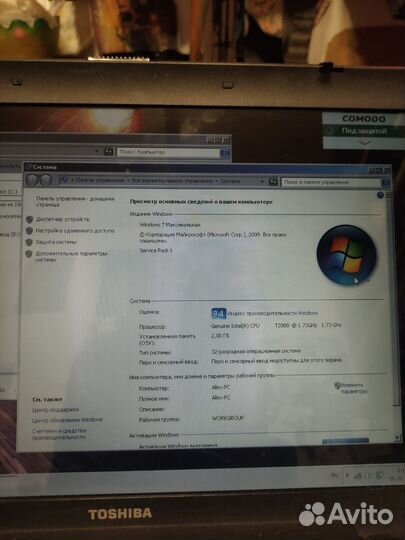Select Система breadcrumb segment

coord(230,181)
